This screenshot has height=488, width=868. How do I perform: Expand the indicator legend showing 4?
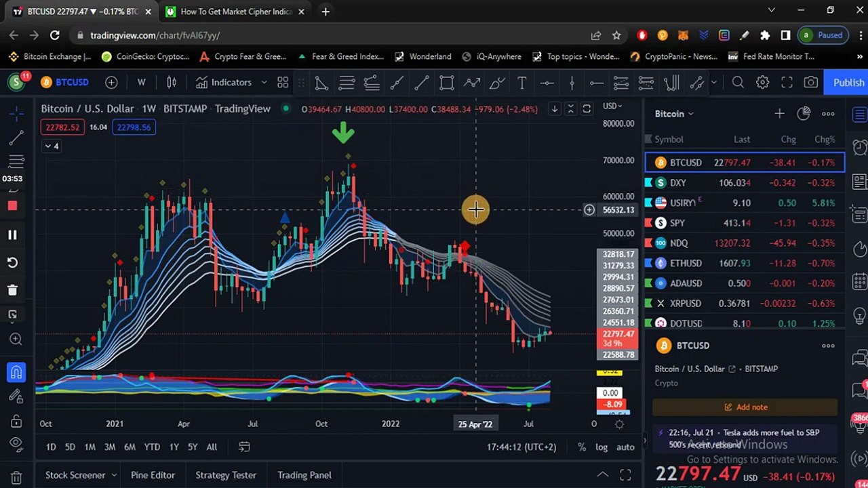click(51, 146)
